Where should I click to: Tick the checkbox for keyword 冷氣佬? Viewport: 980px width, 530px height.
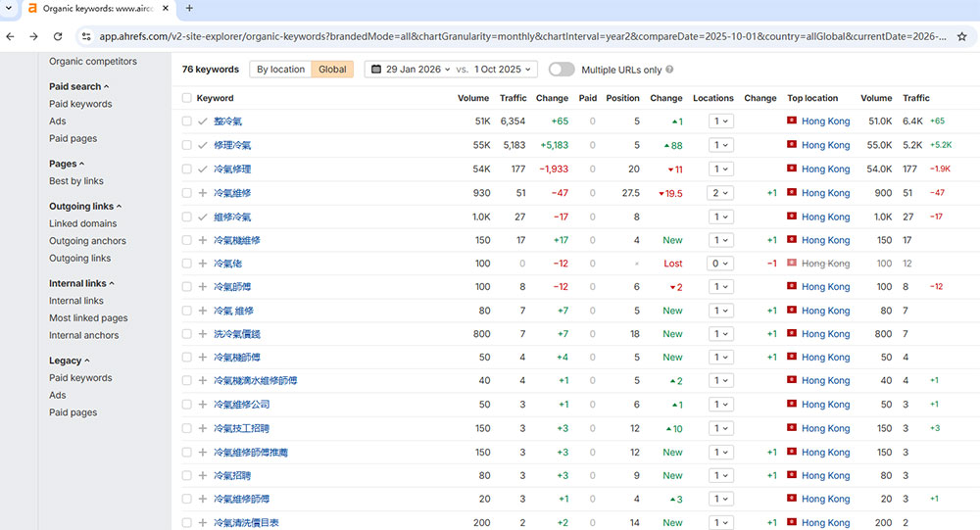pyautogui.click(x=187, y=264)
